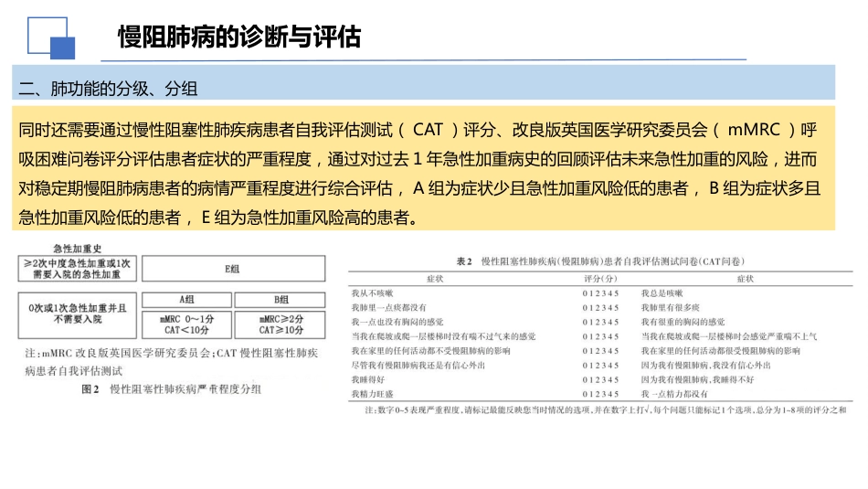Image resolution: width=868 pixels, height=489 pixels.
Task: Click the footnote '注:mMRC 改良版英国医学研究委员会'
Action: coord(171,362)
